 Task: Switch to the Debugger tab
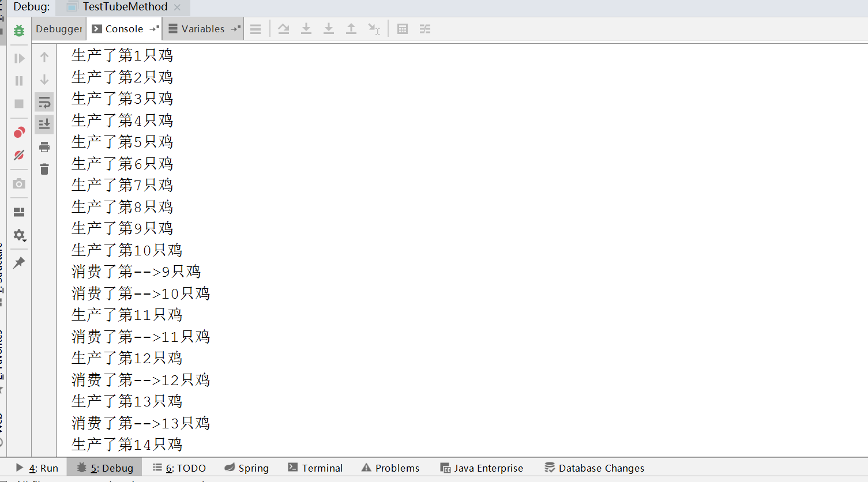pyautogui.click(x=59, y=29)
